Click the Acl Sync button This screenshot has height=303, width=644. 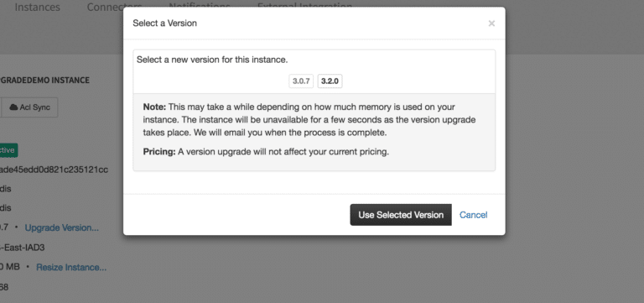pyautogui.click(x=30, y=107)
